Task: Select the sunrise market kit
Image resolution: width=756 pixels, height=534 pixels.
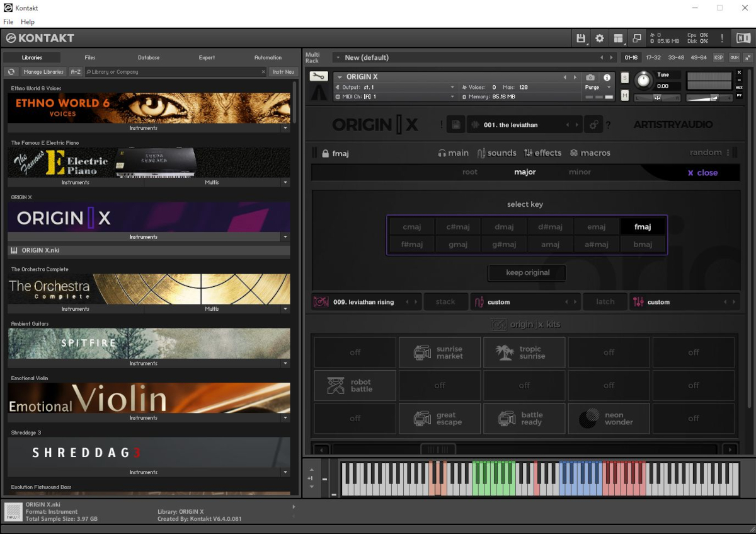Action: click(439, 352)
